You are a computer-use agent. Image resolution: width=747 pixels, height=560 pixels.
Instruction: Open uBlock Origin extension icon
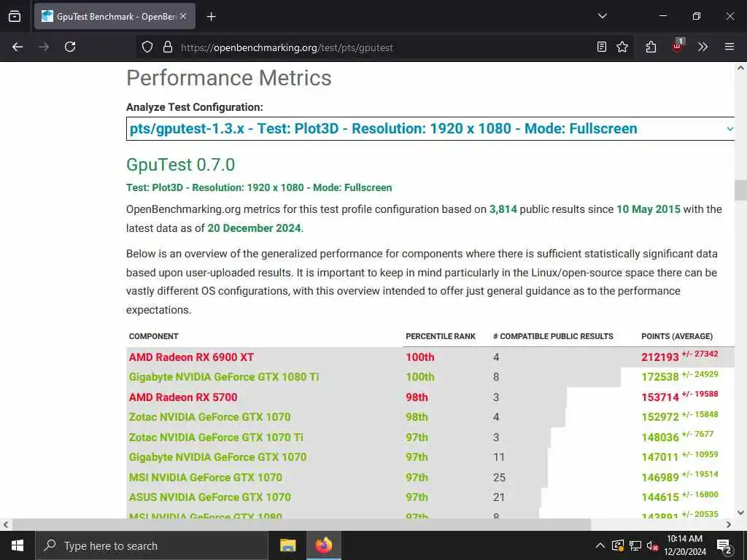[x=677, y=46]
